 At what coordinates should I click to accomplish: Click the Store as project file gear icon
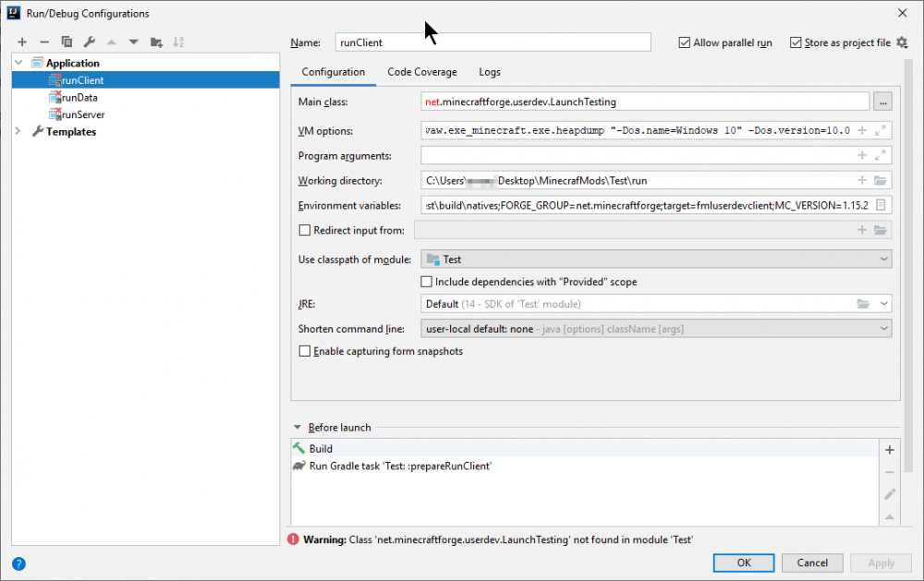click(x=902, y=42)
